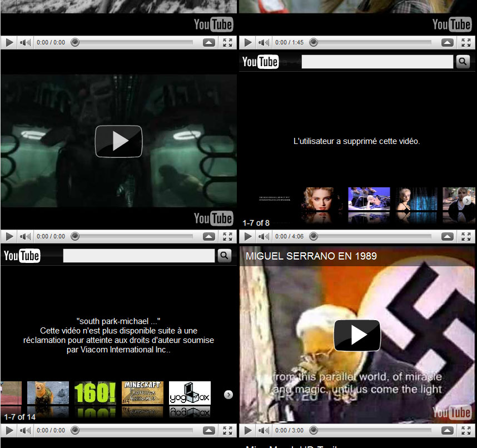The width and height of the screenshot is (477, 448).
Task: Mute the 0:00 / 4:06 video player
Action: point(264,237)
